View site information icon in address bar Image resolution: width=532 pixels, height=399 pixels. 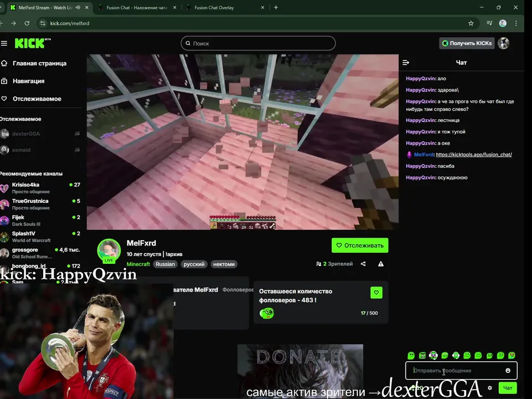point(43,23)
